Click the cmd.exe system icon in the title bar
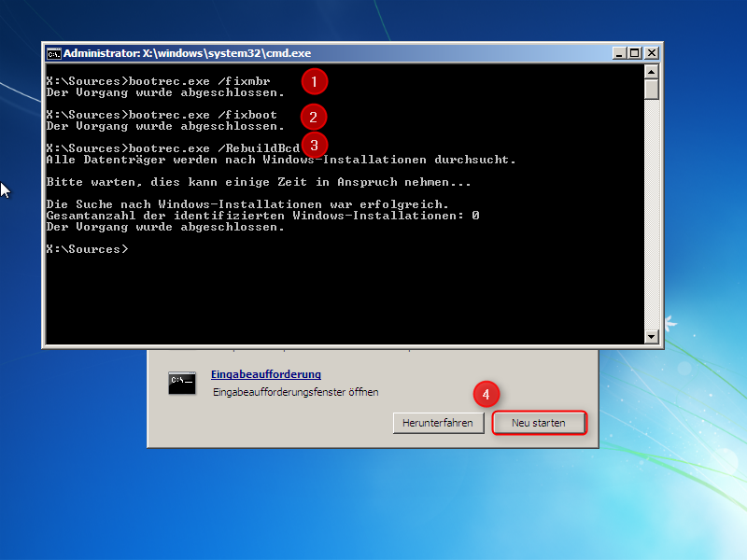 click(54, 53)
